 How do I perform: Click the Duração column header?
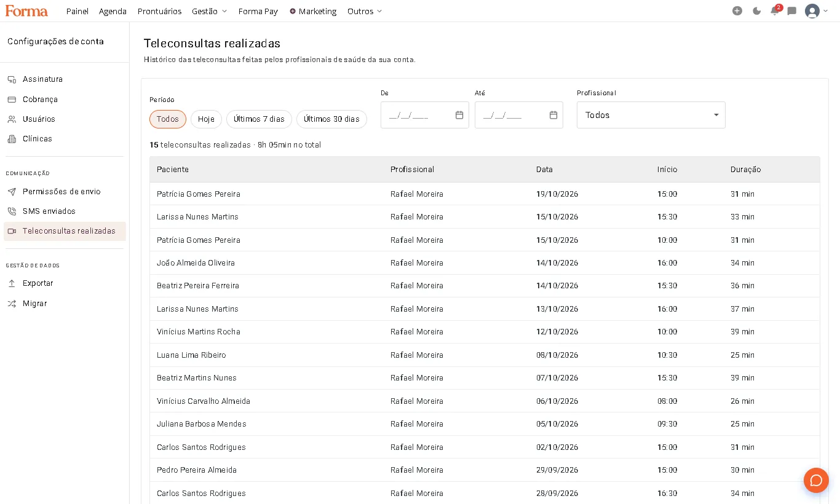745,170
